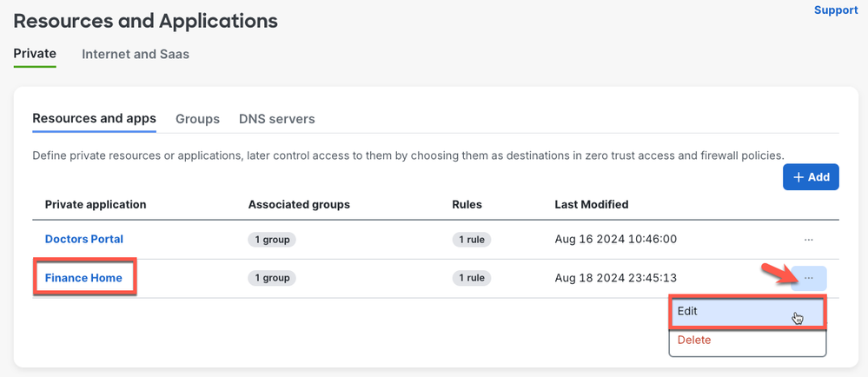This screenshot has width=868, height=377.
Task: Open the Finance Home application link
Action: click(x=84, y=278)
